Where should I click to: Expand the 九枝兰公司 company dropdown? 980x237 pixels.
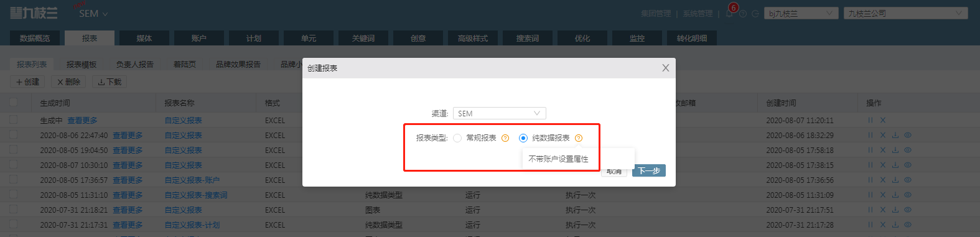coord(906,13)
